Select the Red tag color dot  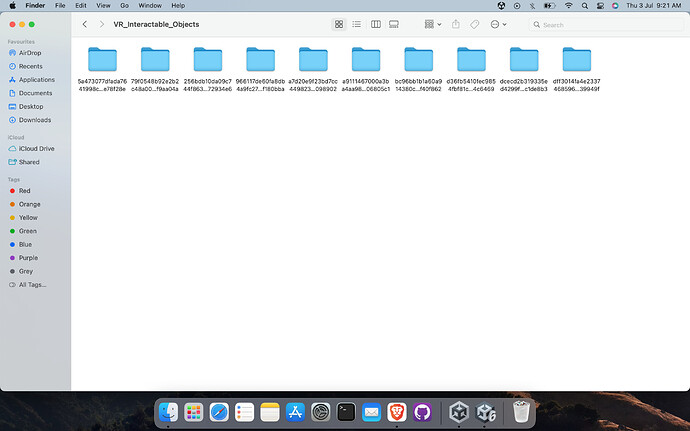[x=12, y=191]
